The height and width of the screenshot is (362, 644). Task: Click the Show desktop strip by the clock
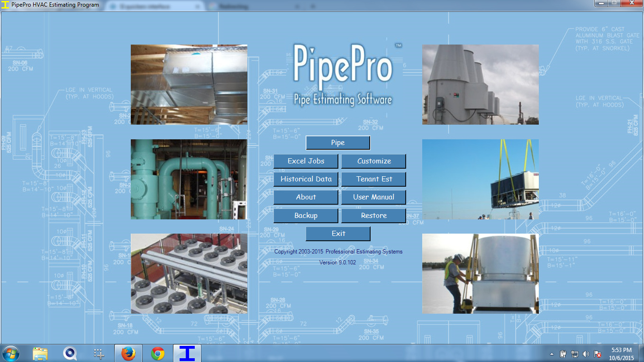pos(641,353)
